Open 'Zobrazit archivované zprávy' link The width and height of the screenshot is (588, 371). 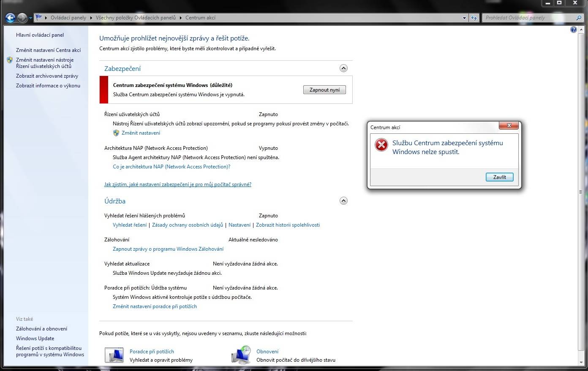pos(47,76)
